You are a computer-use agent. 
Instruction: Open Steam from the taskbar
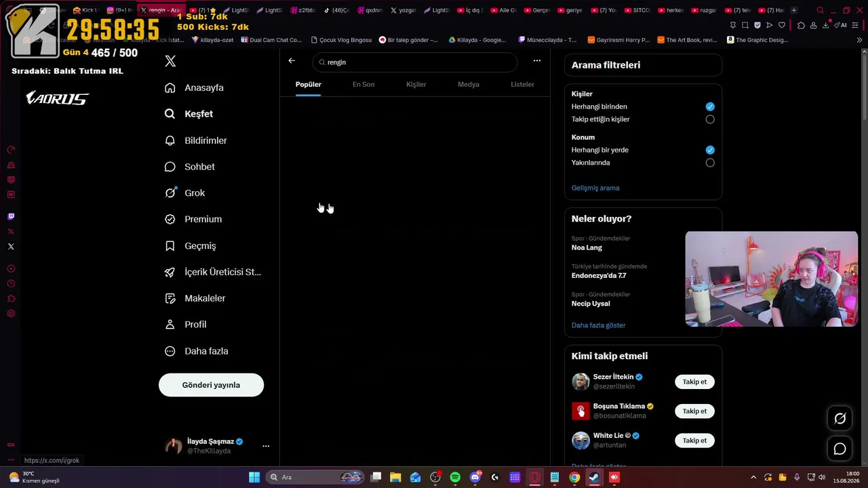594,477
